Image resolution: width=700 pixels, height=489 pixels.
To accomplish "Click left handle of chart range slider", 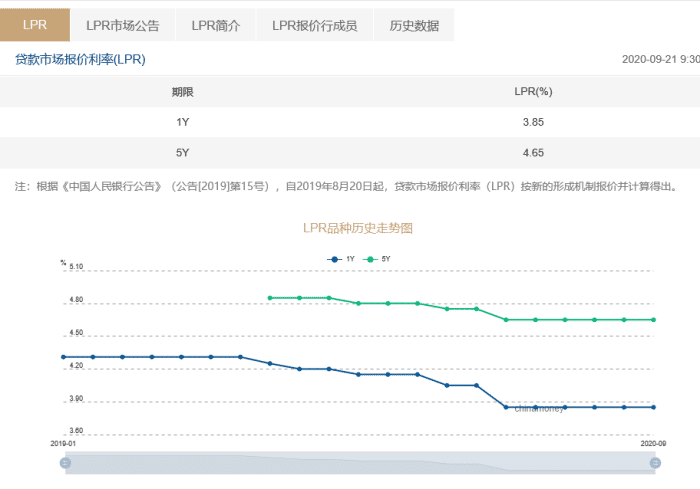I will (x=65, y=463).
